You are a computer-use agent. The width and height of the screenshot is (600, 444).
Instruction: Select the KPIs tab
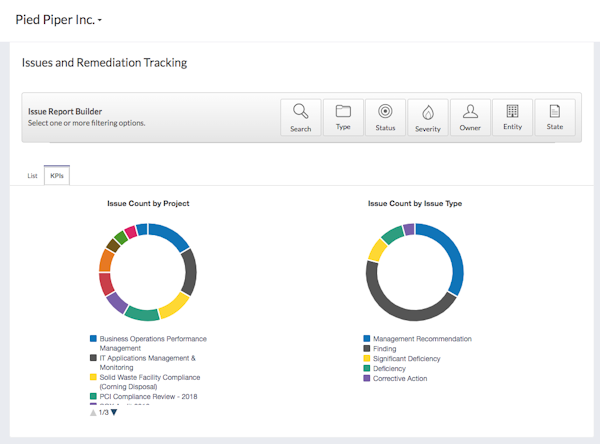[57, 175]
